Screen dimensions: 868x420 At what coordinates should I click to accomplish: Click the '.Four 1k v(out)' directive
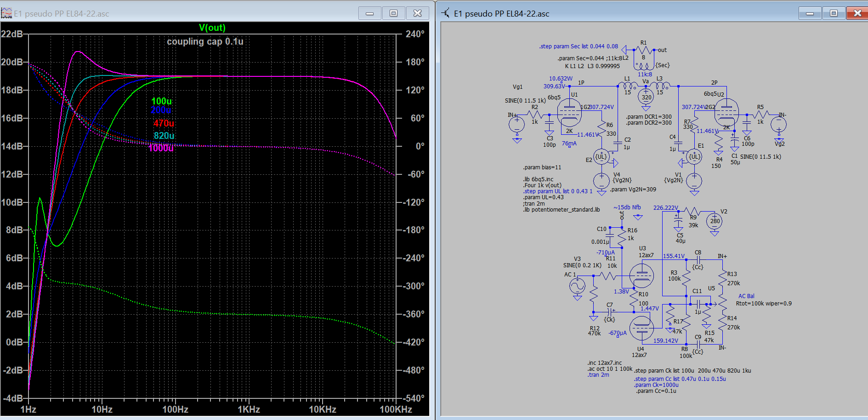tap(542, 185)
